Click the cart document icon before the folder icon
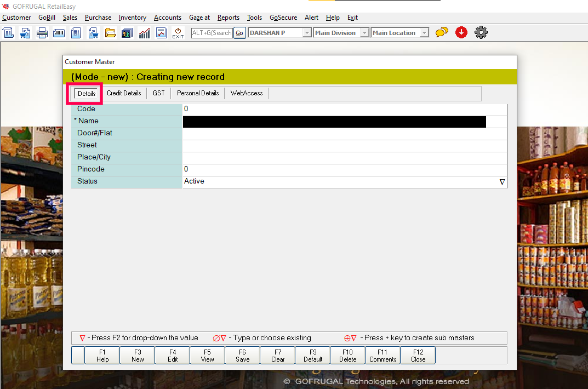The image size is (588, 389). point(93,33)
